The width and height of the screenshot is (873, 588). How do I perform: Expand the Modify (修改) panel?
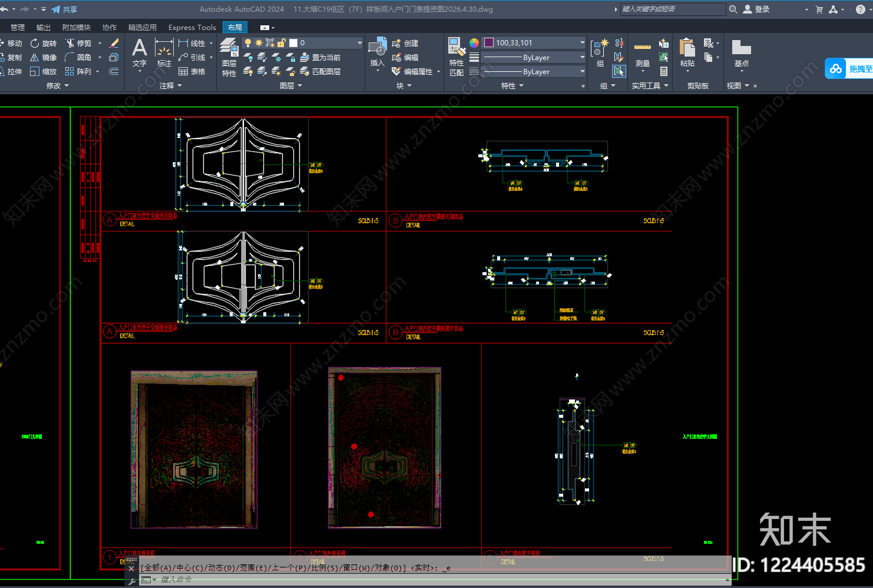point(58,85)
